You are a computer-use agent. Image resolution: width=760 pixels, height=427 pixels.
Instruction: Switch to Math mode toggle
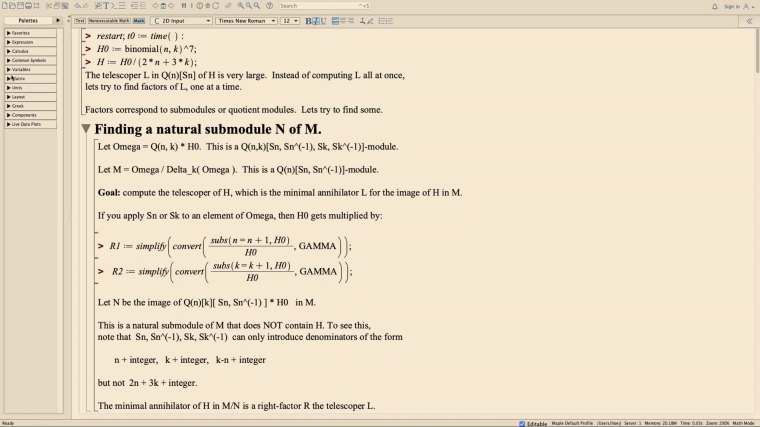pos(139,21)
